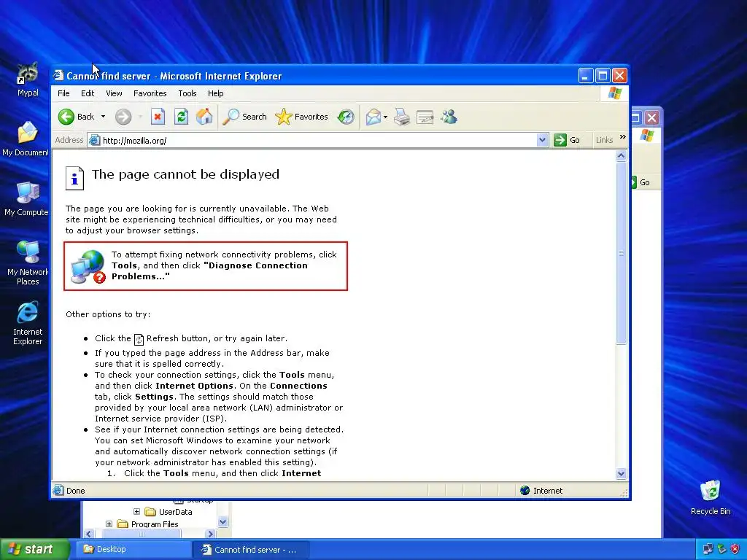Viewport: 747px width, 560px height.
Task: Click the Go button in Internet Explorer
Action: point(566,140)
